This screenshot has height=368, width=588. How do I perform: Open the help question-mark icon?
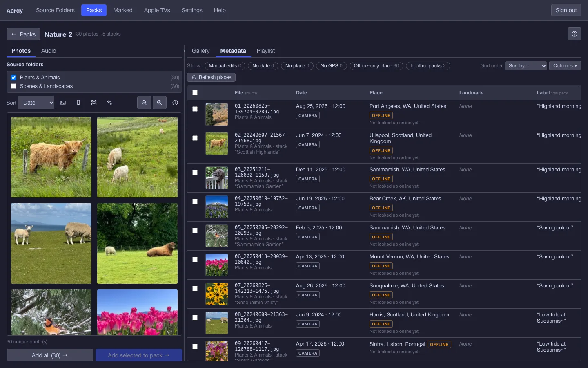tap(575, 34)
